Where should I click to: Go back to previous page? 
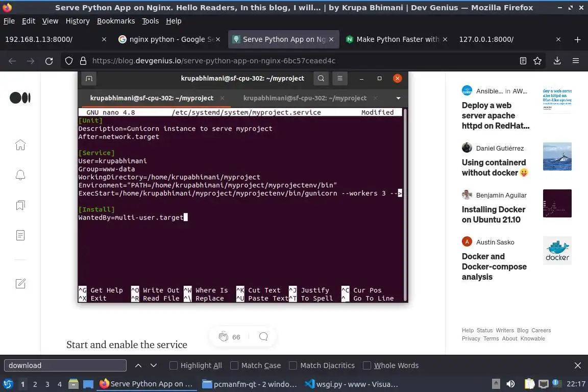12,61
